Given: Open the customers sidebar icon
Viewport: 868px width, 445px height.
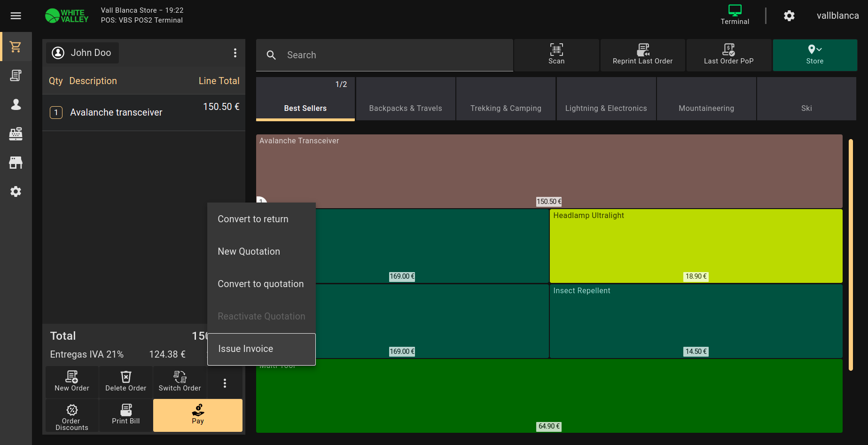Looking at the screenshot, I should (16, 105).
